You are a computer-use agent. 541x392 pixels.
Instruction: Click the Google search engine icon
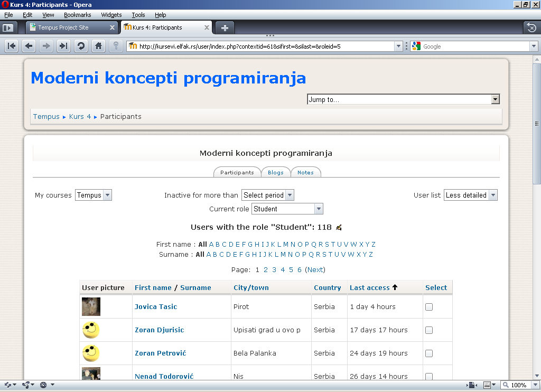pyautogui.click(x=416, y=46)
